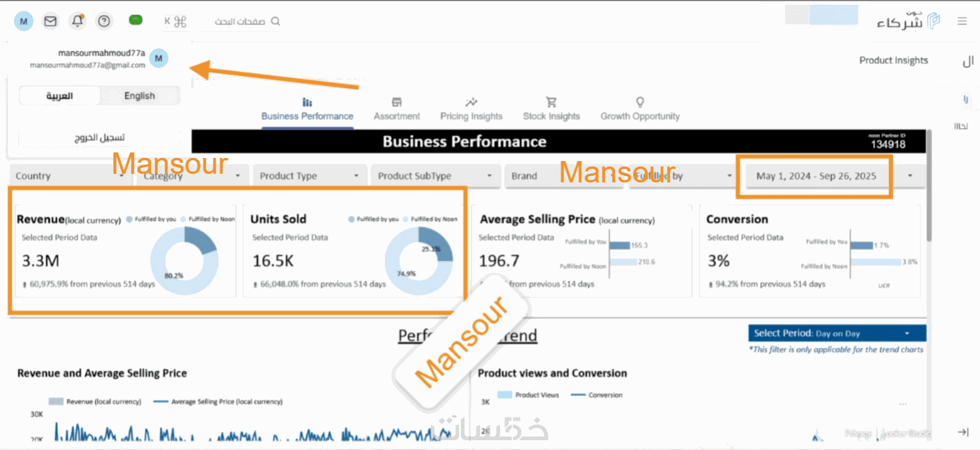
Task: Click the Stock Insights cart icon
Action: click(551, 102)
